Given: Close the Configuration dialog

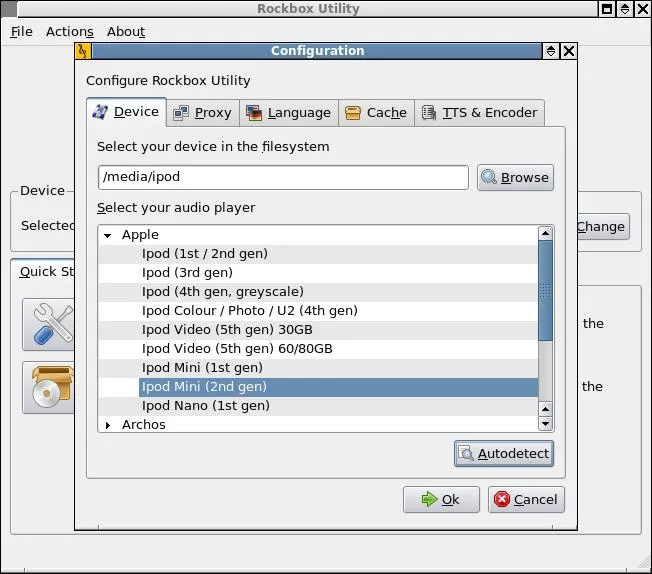Looking at the screenshot, I should (x=568, y=51).
